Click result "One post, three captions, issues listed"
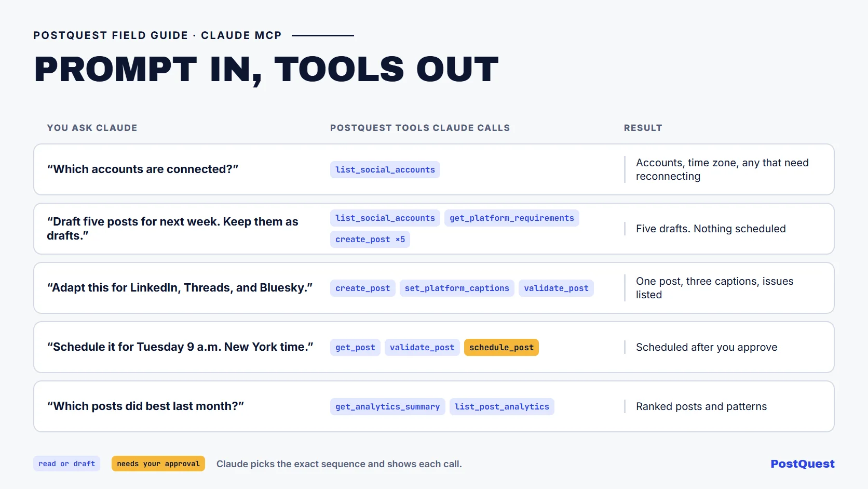This screenshot has height=489, width=868. tap(714, 288)
